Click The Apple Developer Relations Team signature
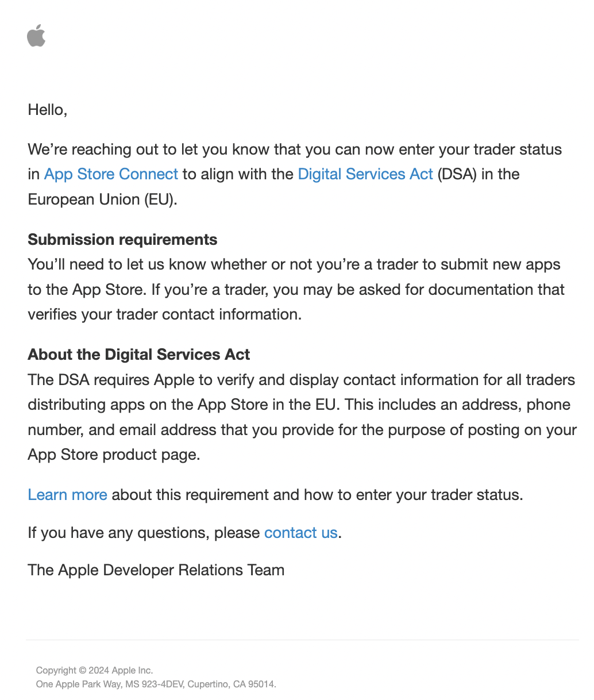This screenshot has height=700, width=594. pos(156,570)
